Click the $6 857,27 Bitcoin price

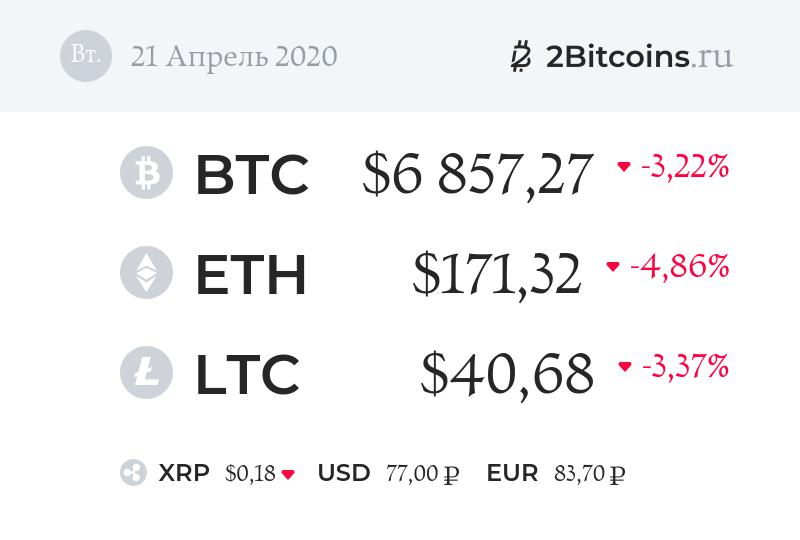pos(478,174)
